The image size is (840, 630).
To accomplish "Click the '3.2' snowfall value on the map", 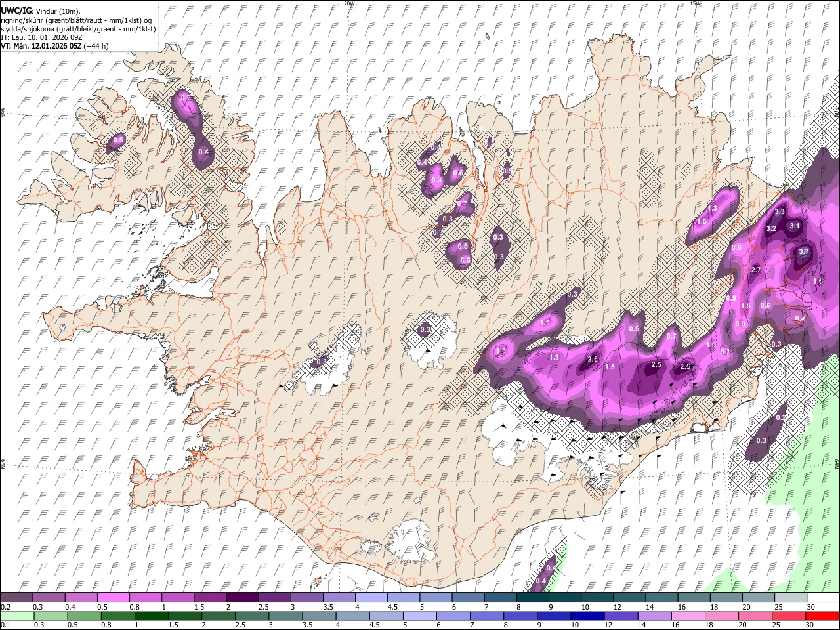I will [771, 228].
